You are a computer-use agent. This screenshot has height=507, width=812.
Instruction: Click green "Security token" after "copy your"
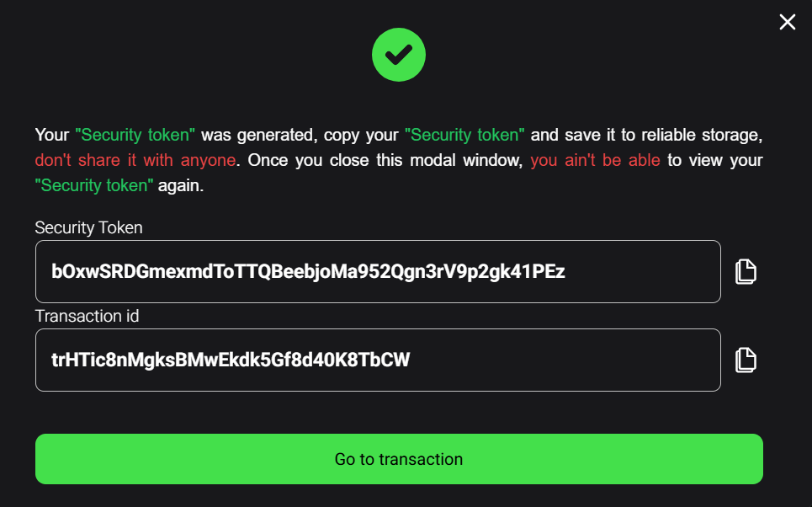pyautogui.click(x=464, y=135)
